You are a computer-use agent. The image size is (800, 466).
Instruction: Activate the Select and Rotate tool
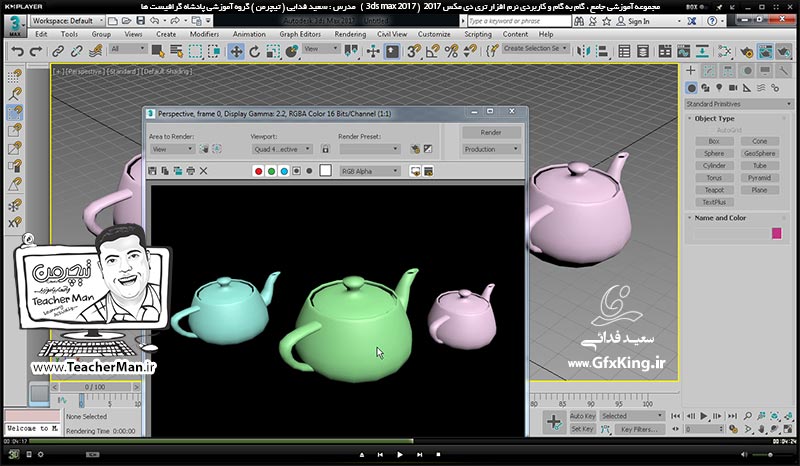(254, 51)
